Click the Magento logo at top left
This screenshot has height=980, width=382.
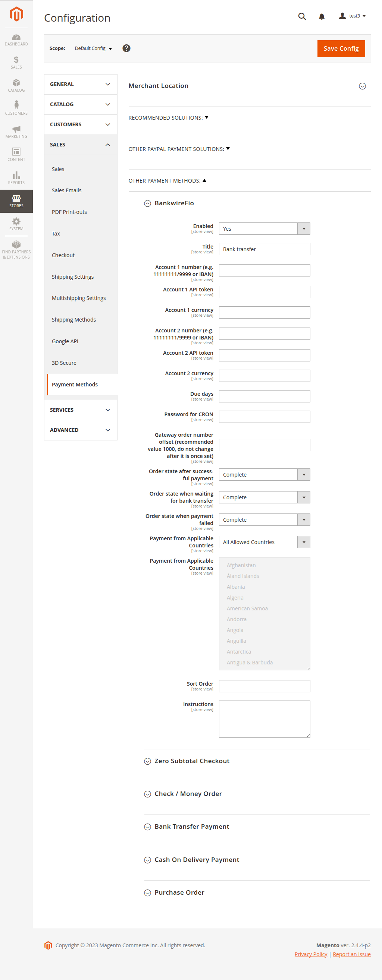click(16, 14)
